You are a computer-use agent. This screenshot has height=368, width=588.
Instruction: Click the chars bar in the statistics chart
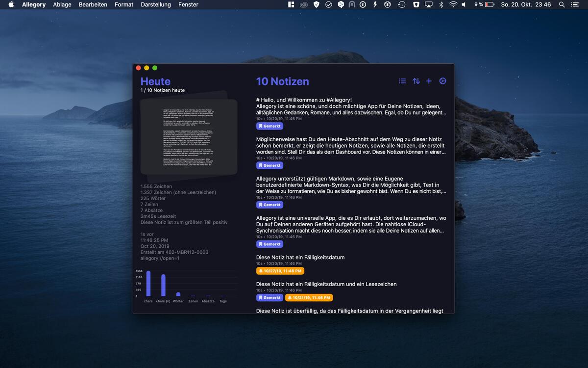click(148, 282)
